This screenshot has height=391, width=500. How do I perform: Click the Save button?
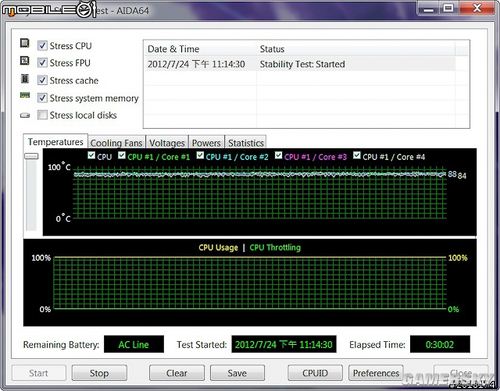(237, 373)
